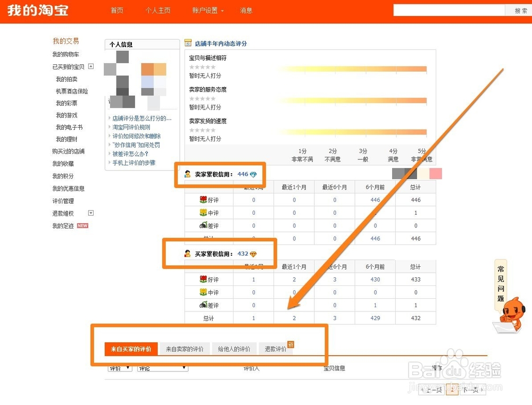
Task: Click the 上一页 pagination button
Action: 432,390
